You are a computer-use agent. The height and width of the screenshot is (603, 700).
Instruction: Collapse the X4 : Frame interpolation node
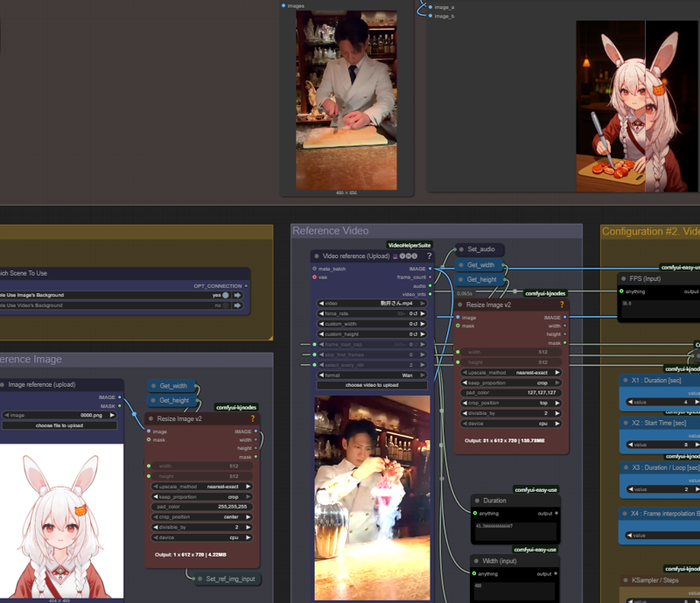[625, 514]
